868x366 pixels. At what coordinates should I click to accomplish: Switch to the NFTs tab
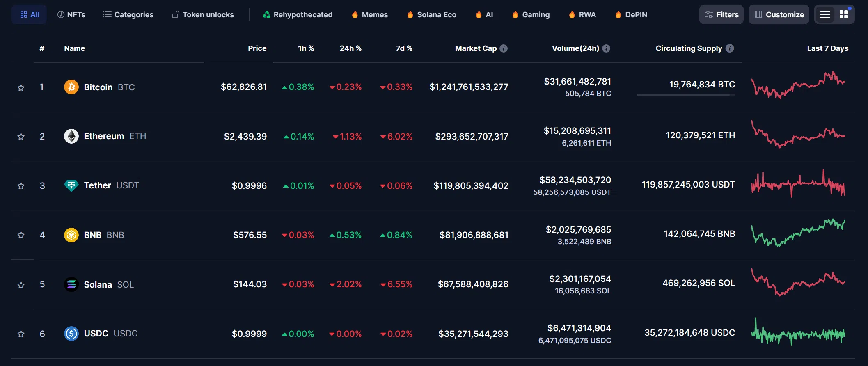click(71, 14)
